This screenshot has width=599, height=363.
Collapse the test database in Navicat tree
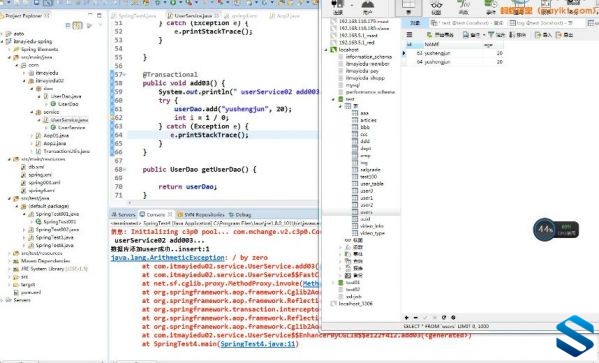[333, 99]
